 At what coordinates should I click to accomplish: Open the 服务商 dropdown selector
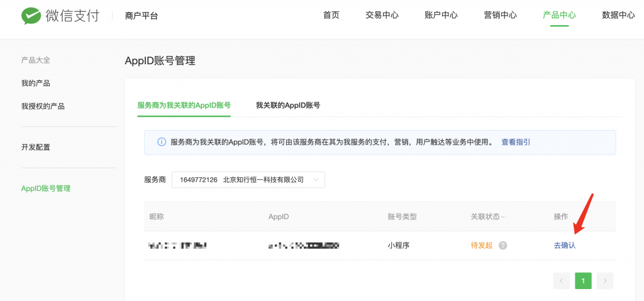[248, 180]
